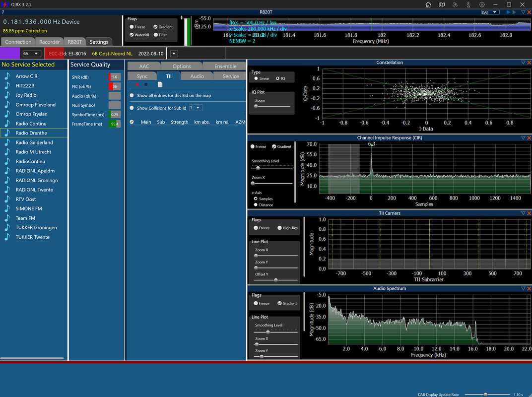The height and width of the screenshot is (397, 532).
Task: Select Distance for CIR x-Axis
Action: point(256,204)
